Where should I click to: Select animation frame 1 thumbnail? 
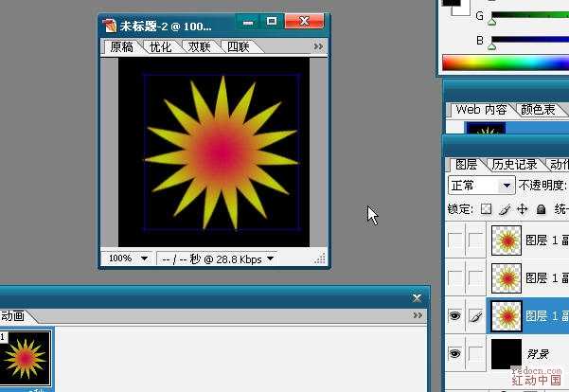(27, 358)
